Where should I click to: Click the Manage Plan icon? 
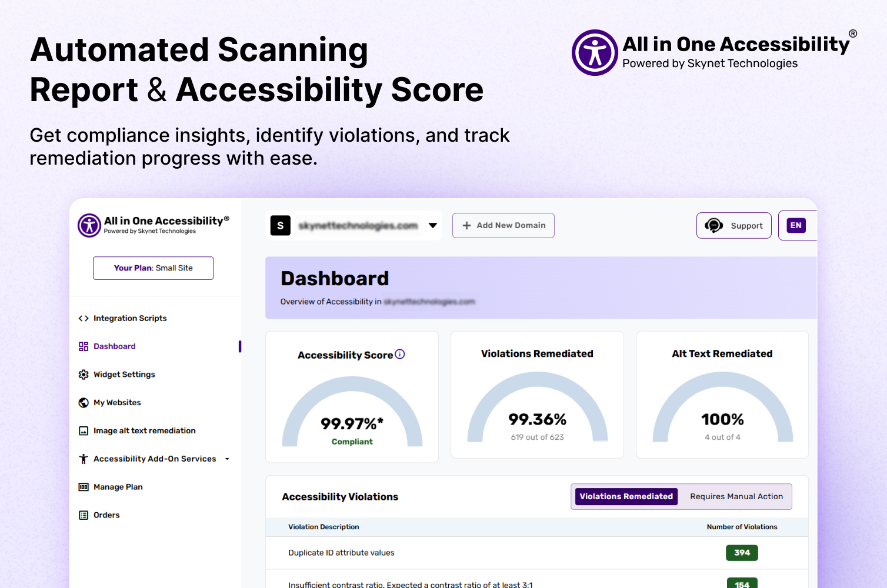pyautogui.click(x=84, y=487)
